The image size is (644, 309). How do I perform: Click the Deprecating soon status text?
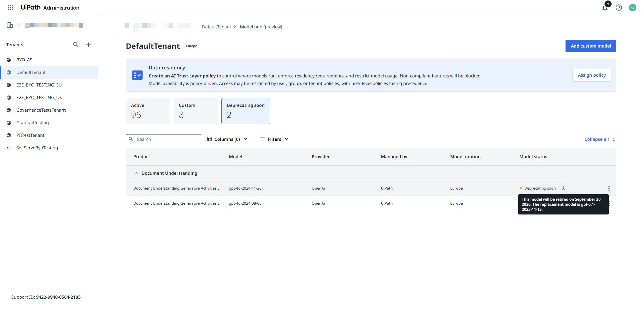coord(540,188)
